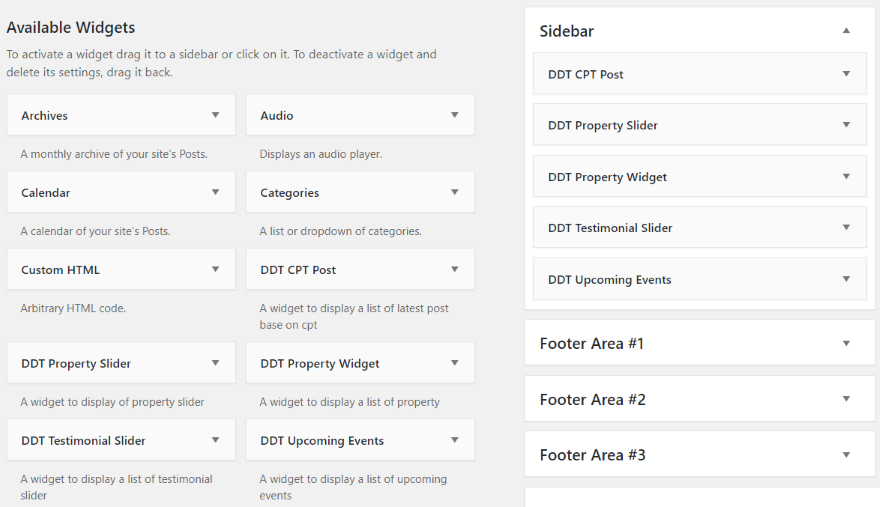
Task: Click available DDT Property Widget arrow
Action: (x=454, y=363)
